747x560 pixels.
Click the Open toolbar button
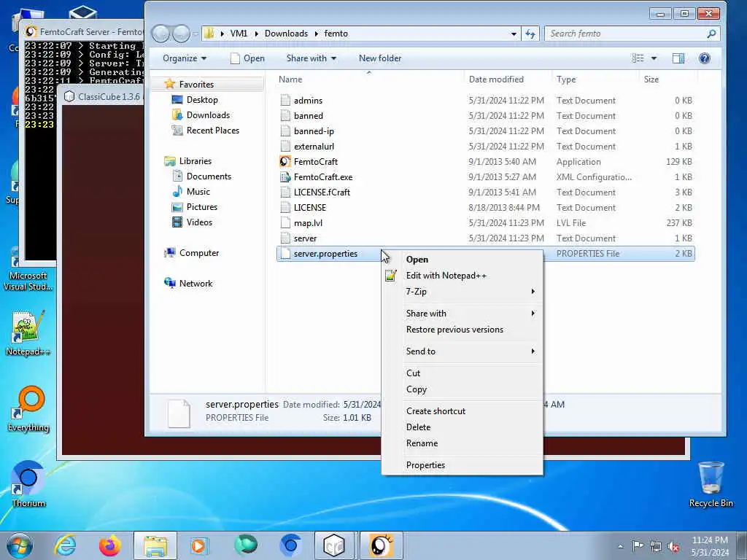[247, 58]
